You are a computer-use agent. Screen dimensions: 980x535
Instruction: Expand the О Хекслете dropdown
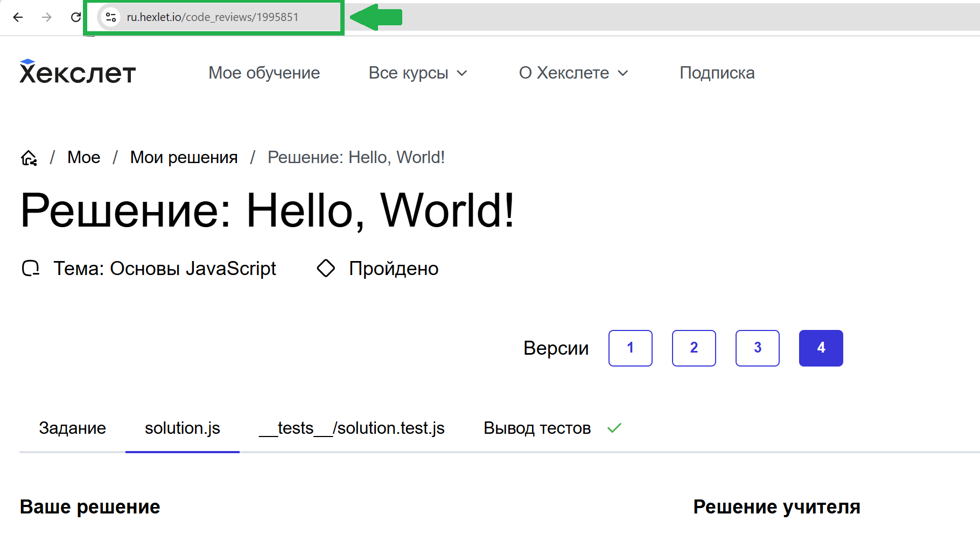pos(573,73)
